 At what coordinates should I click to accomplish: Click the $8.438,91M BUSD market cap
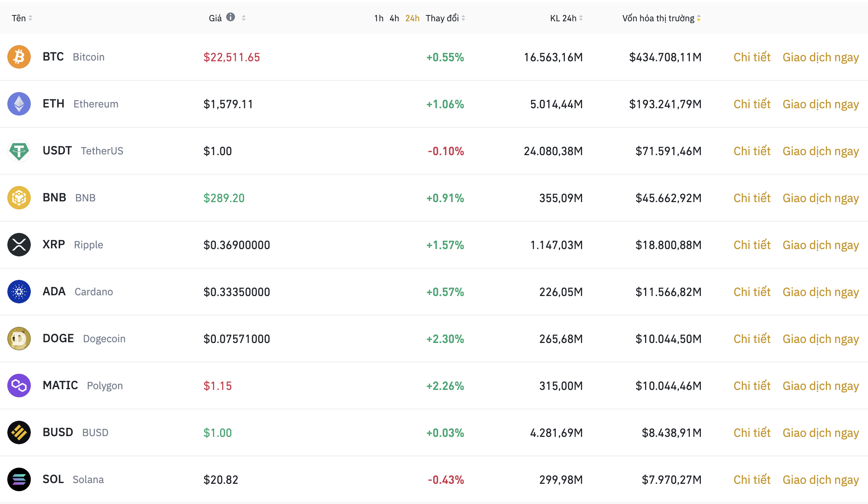pyautogui.click(x=672, y=433)
